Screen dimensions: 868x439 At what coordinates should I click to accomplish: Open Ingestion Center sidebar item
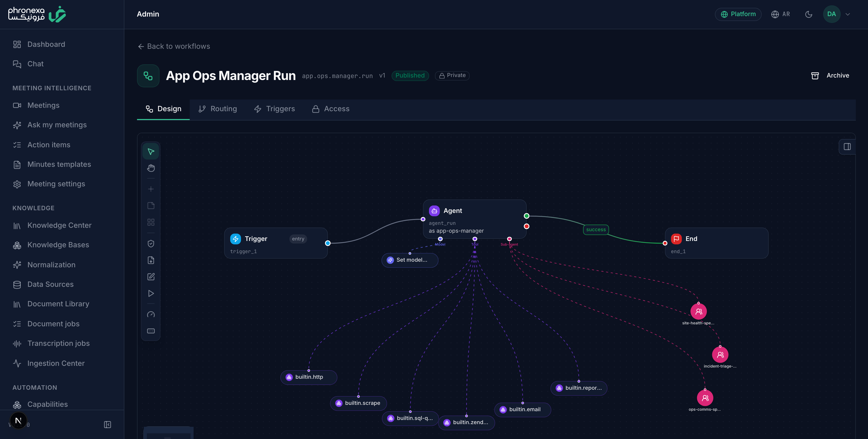[x=62, y=363]
